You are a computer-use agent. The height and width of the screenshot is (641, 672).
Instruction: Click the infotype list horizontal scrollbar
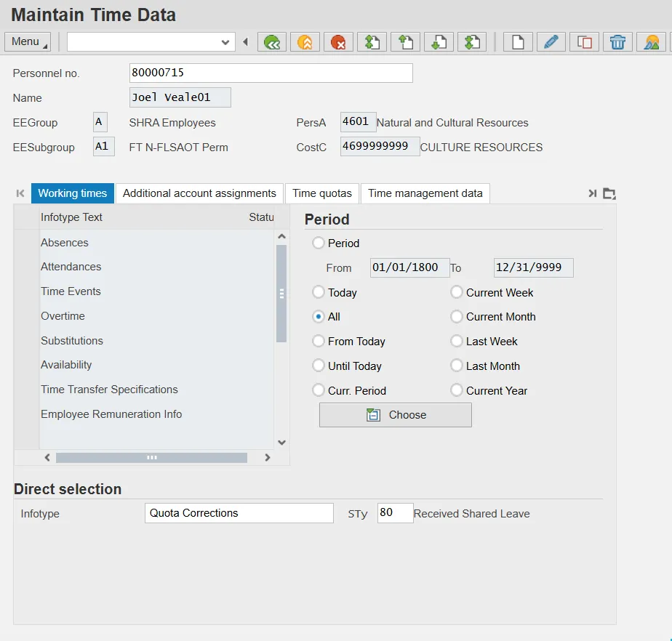click(x=151, y=458)
